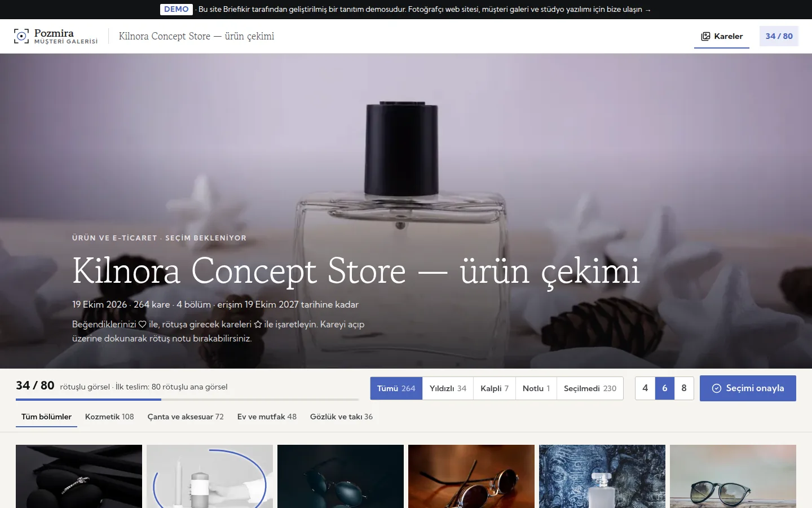Screen dimensions: 812x508
Task: Filter by Seçilmedi 230
Action: pos(590,388)
